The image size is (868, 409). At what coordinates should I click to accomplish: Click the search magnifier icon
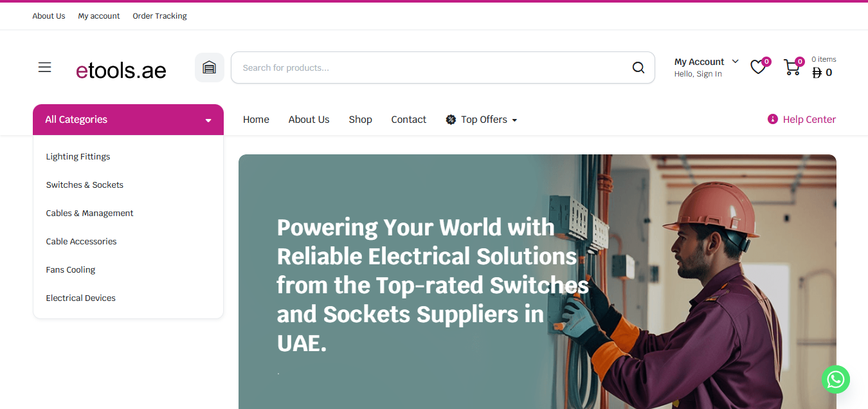[x=638, y=68]
